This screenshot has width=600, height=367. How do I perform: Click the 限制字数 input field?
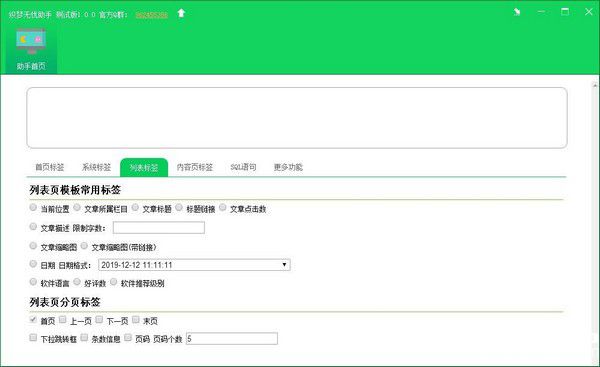pos(159,228)
